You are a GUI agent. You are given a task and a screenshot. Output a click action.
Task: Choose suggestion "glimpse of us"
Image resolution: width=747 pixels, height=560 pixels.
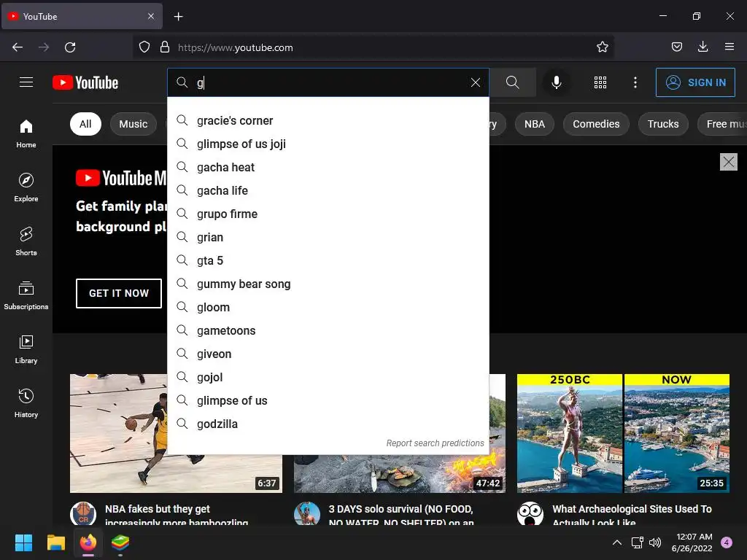pyautogui.click(x=328, y=400)
